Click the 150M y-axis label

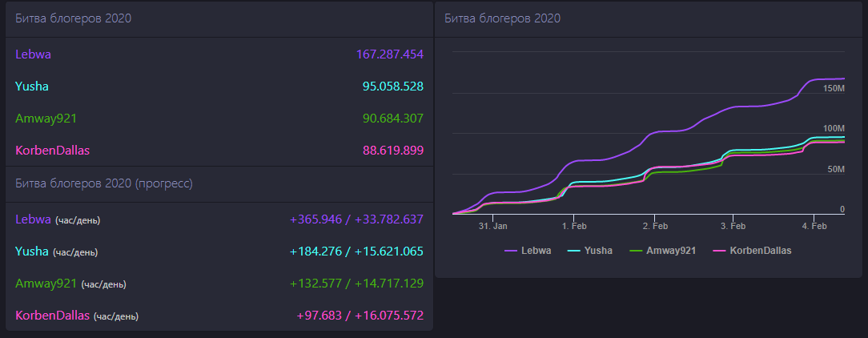834,89
